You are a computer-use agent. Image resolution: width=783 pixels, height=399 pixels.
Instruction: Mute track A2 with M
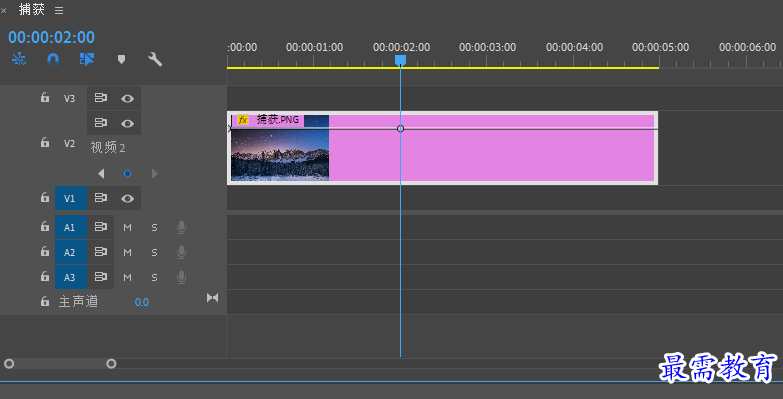[127, 253]
